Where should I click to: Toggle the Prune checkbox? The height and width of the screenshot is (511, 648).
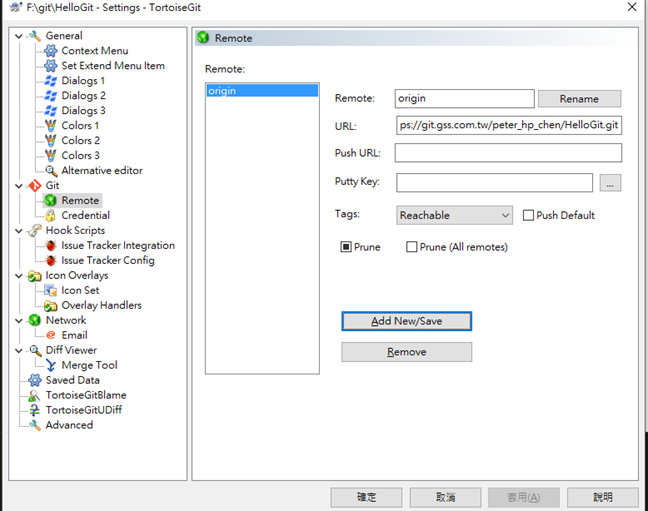coord(346,247)
